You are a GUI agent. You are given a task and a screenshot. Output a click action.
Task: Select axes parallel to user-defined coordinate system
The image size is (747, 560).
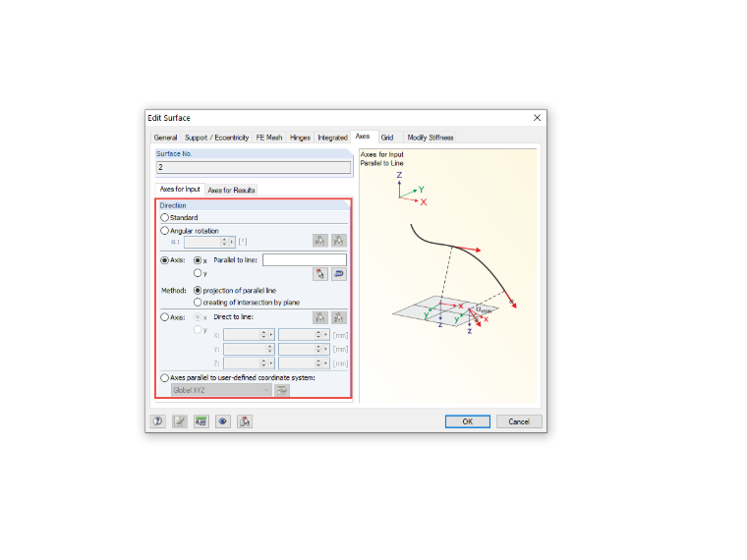tap(164, 377)
